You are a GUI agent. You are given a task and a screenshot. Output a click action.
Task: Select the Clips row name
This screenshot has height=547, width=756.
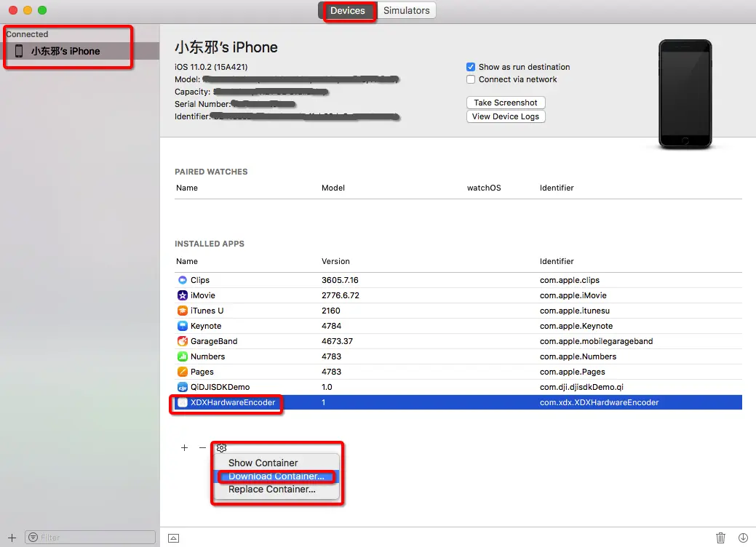click(199, 280)
